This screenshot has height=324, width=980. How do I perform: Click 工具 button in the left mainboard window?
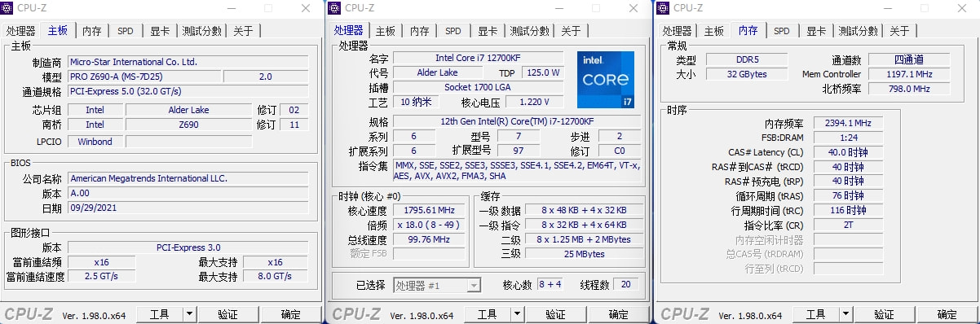159,314
